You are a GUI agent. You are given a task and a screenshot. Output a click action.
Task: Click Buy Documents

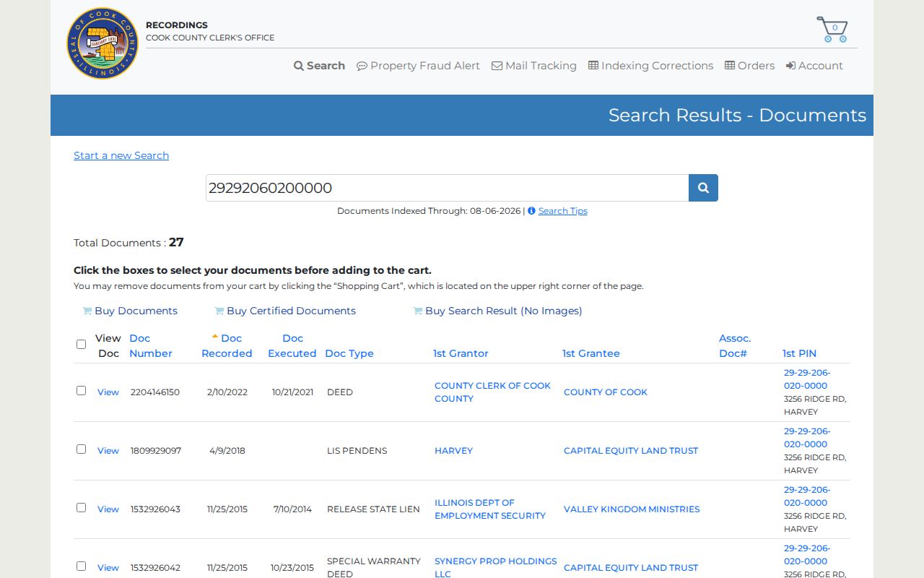tap(130, 311)
